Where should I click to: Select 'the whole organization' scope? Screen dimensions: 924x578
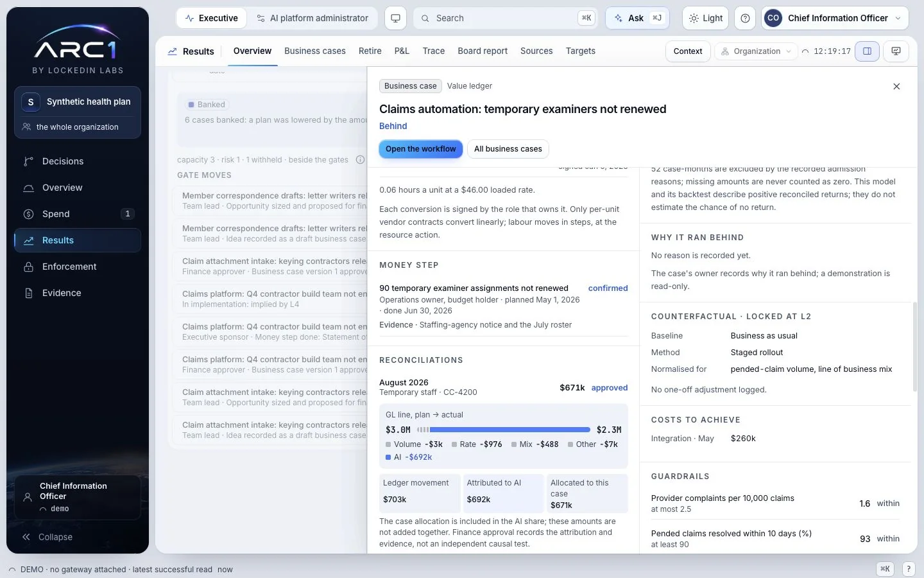(x=78, y=127)
